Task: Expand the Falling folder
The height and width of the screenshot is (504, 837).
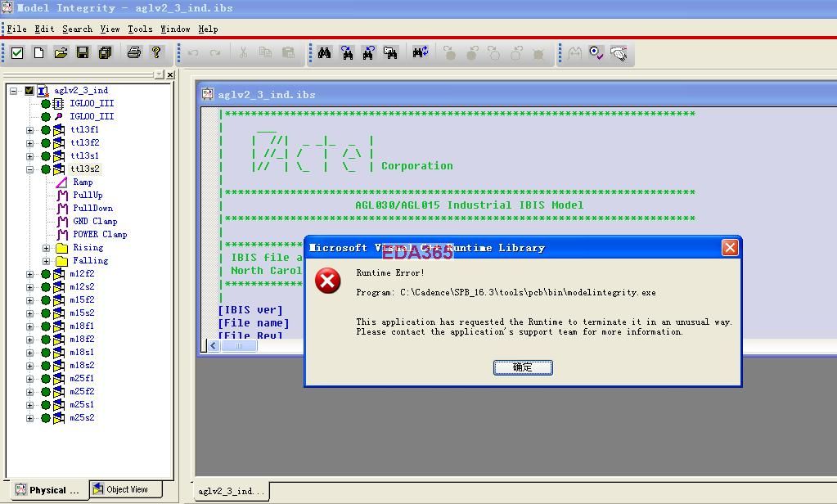Action: point(47,261)
